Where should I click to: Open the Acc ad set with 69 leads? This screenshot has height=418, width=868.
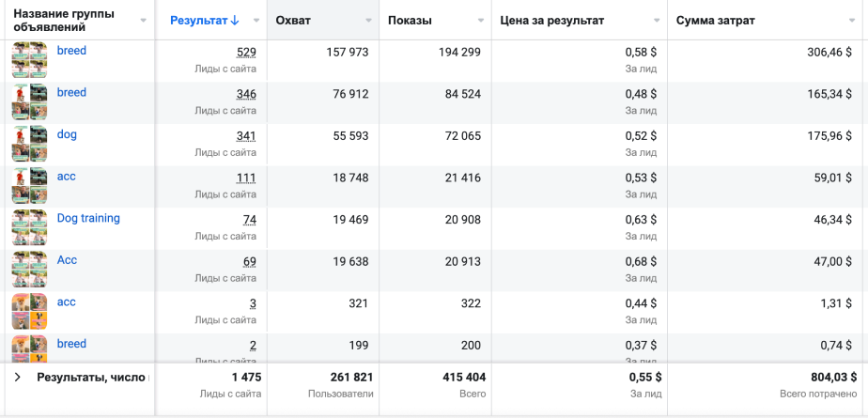67,260
